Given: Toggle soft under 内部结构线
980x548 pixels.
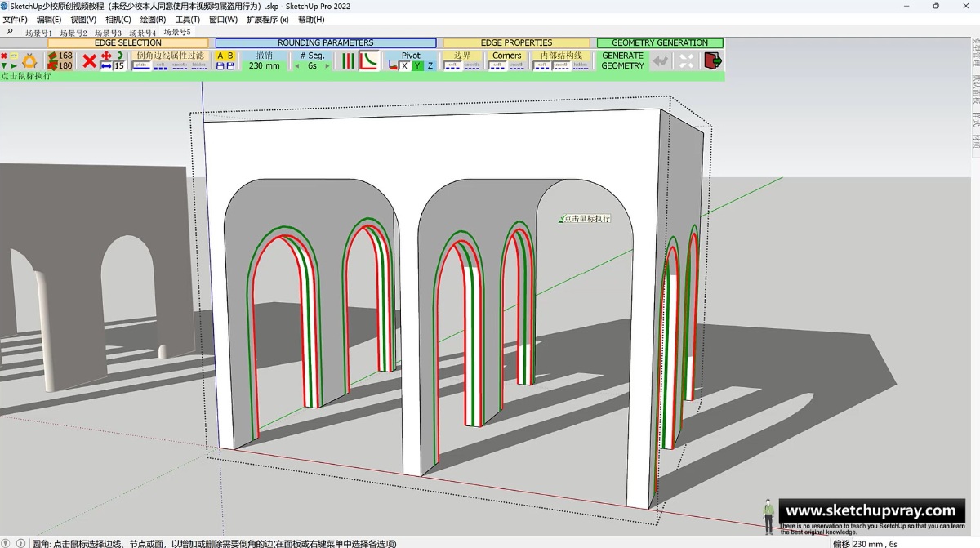Looking at the screenshot, I should pos(542,65).
